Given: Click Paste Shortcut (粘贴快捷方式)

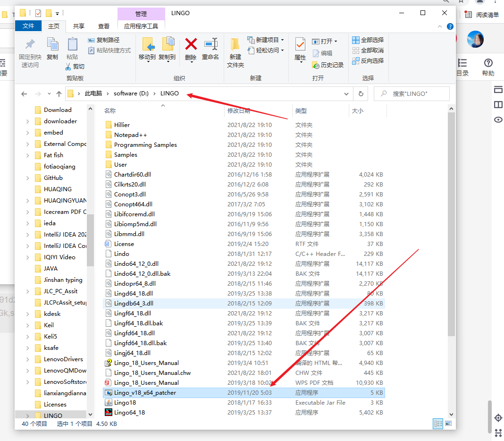Looking at the screenshot, I should point(109,51).
